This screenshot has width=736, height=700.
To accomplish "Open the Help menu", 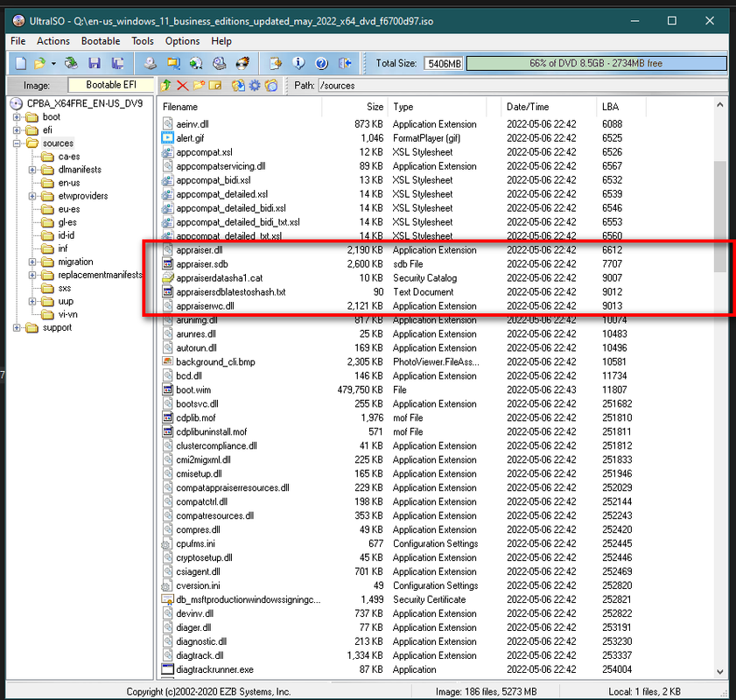I will point(221,41).
